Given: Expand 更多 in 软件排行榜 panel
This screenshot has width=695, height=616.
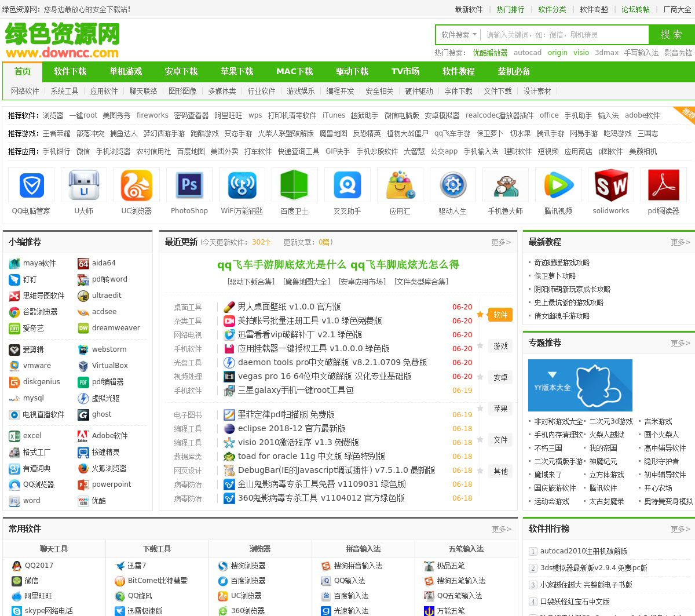Looking at the screenshot, I should pos(681,529).
